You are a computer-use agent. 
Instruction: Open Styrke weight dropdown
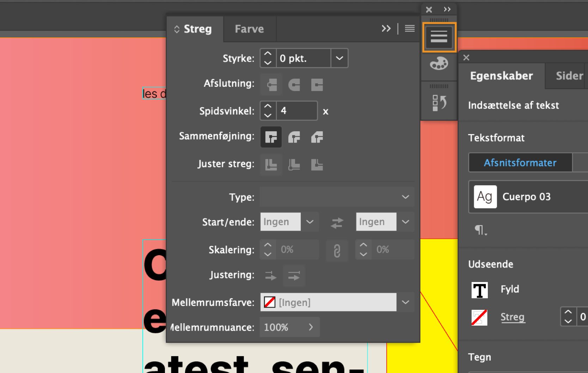click(x=339, y=58)
